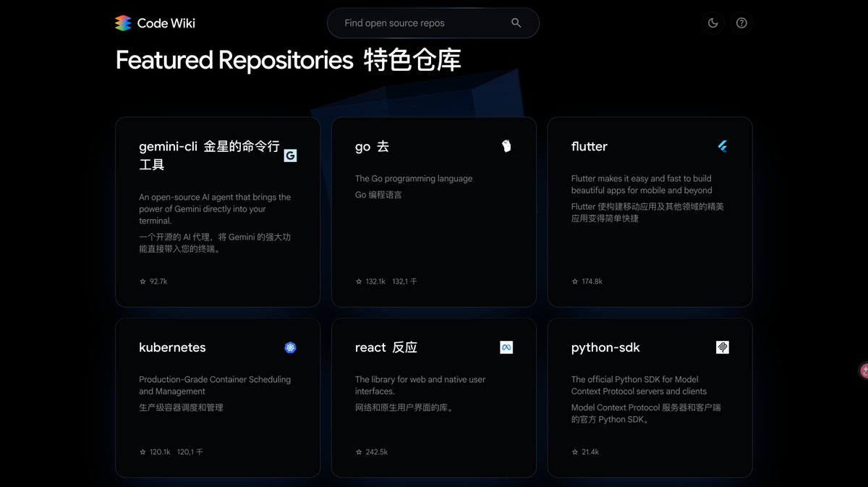This screenshot has width=868, height=487.
Task: Click the 'Go 编程语言' translated text
Action: [378, 195]
